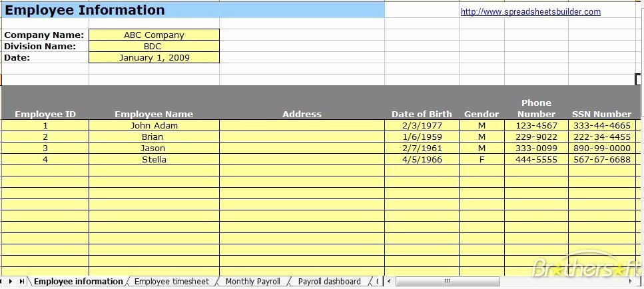Switch to Employee timesheet sheet tab

point(172,282)
